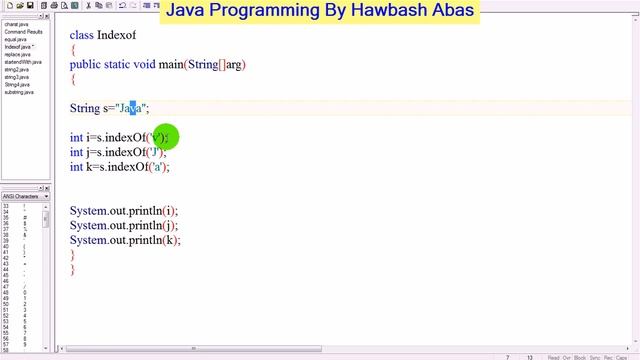Screen dimensions: 640x360
Task: Click the New document toolbar icon
Action: point(10,6)
